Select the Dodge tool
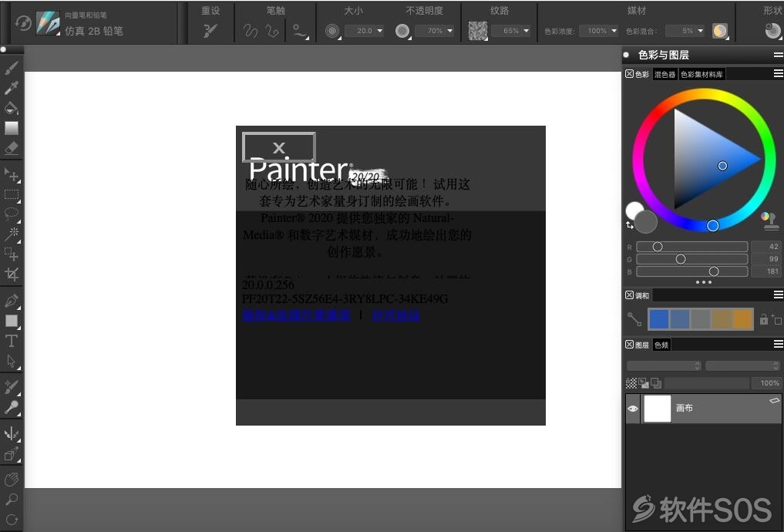Image resolution: width=784 pixels, height=532 pixels. click(11, 408)
